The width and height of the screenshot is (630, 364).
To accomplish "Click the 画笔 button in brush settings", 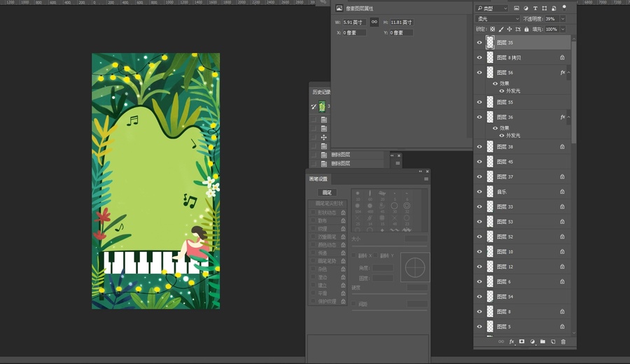I will click(327, 192).
